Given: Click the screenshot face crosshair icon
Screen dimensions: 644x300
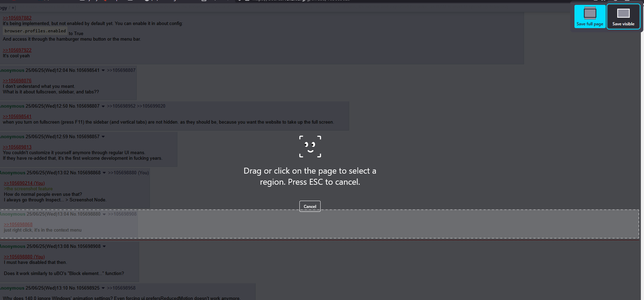Looking at the screenshot, I should click(310, 147).
